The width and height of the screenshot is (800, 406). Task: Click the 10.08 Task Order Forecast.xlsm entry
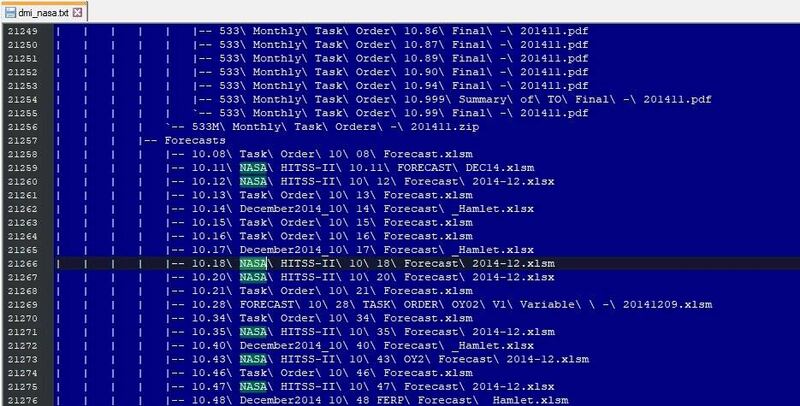coord(332,154)
